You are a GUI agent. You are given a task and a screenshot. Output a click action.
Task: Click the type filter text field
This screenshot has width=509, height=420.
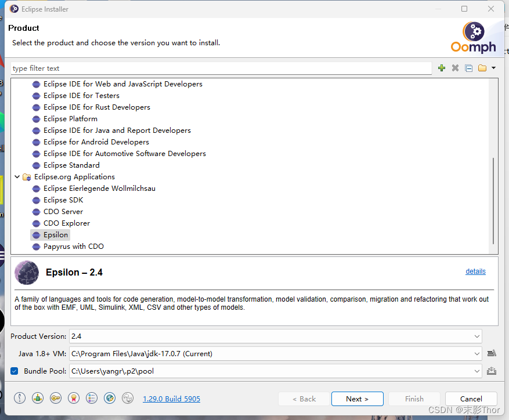221,68
